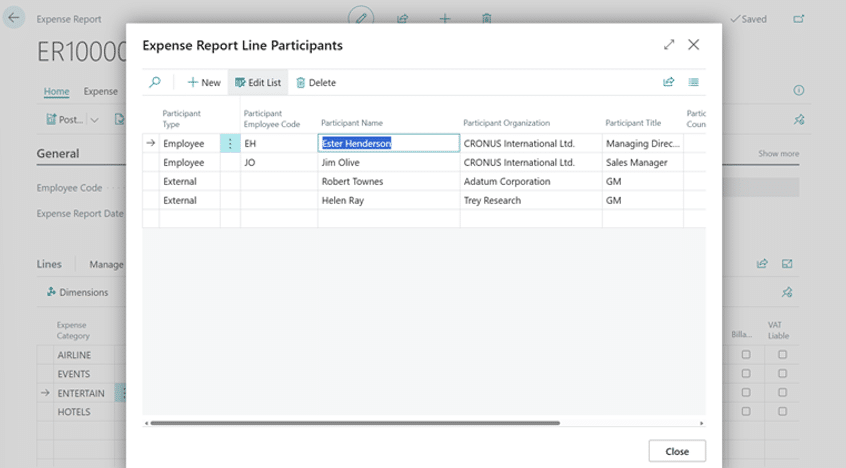Image resolution: width=846 pixels, height=468 pixels.
Task: Toggle VAT Liable checkbox for AIRLINE line
Action: point(782,355)
